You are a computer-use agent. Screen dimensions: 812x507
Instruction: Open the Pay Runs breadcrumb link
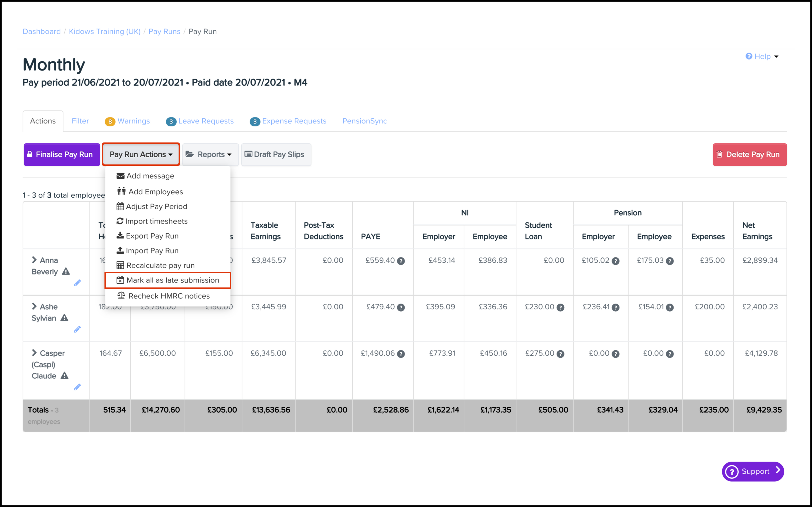(164, 31)
